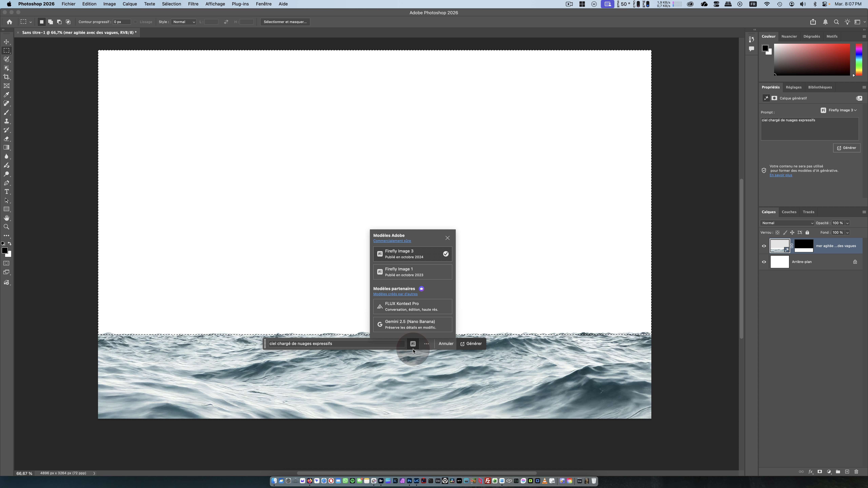Click the create new layer icon
This screenshot has width=868, height=488.
847,472
